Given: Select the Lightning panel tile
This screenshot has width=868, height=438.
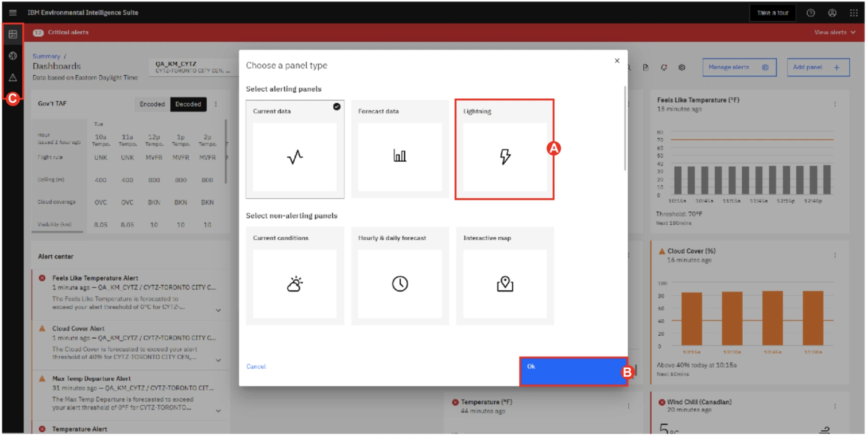Looking at the screenshot, I should (504, 150).
